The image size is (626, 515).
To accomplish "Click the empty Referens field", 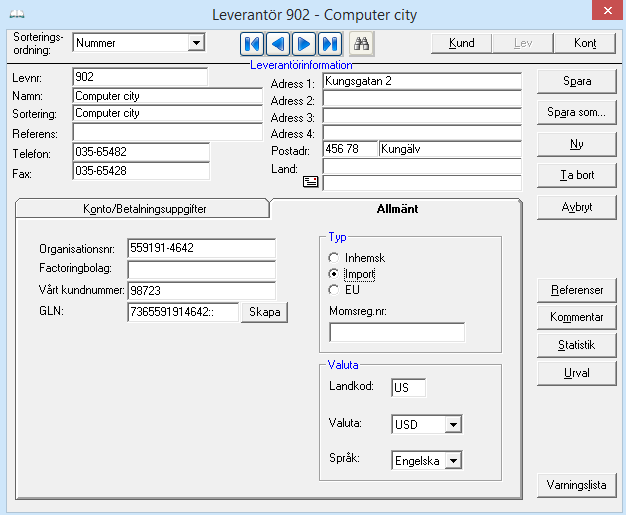I will [168, 132].
